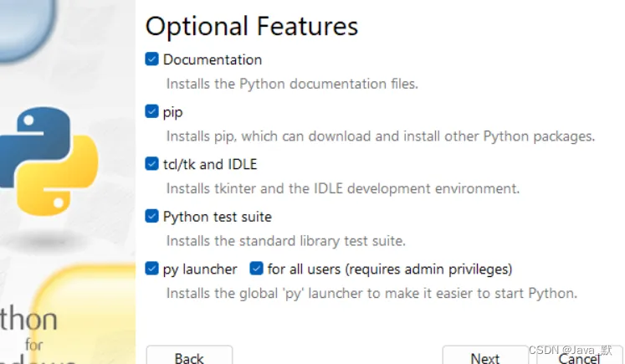The width and height of the screenshot is (625, 364).
Task: Click the Back button
Action: [189, 356]
